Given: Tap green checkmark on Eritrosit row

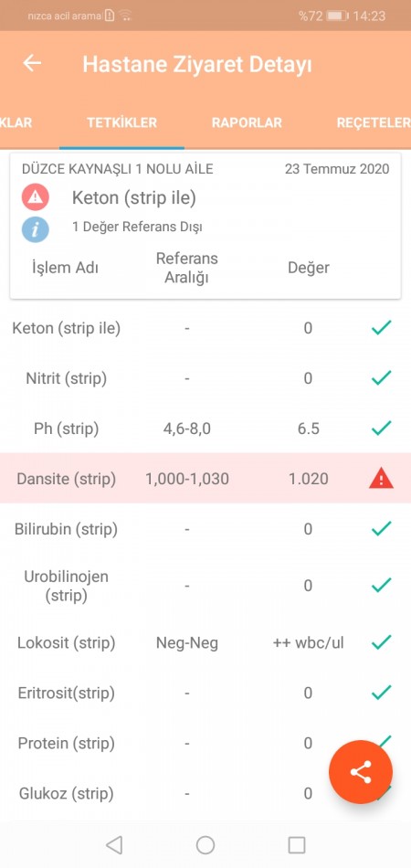Looking at the screenshot, I should pyautogui.click(x=381, y=692).
